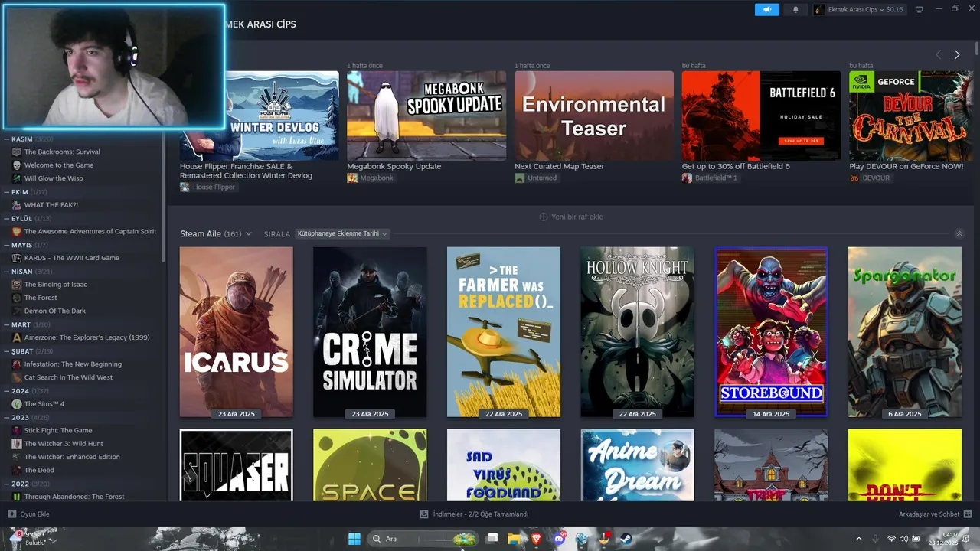980x551 pixels.
Task: Open the Environmental Teaser news card
Action: pyautogui.click(x=594, y=116)
